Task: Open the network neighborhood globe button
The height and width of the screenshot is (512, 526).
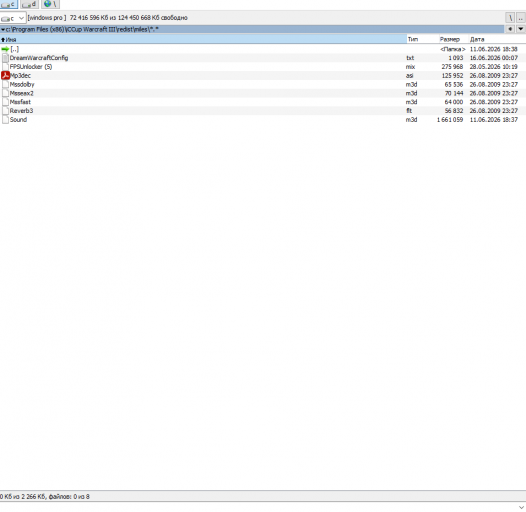Action: click(x=50, y=4)
